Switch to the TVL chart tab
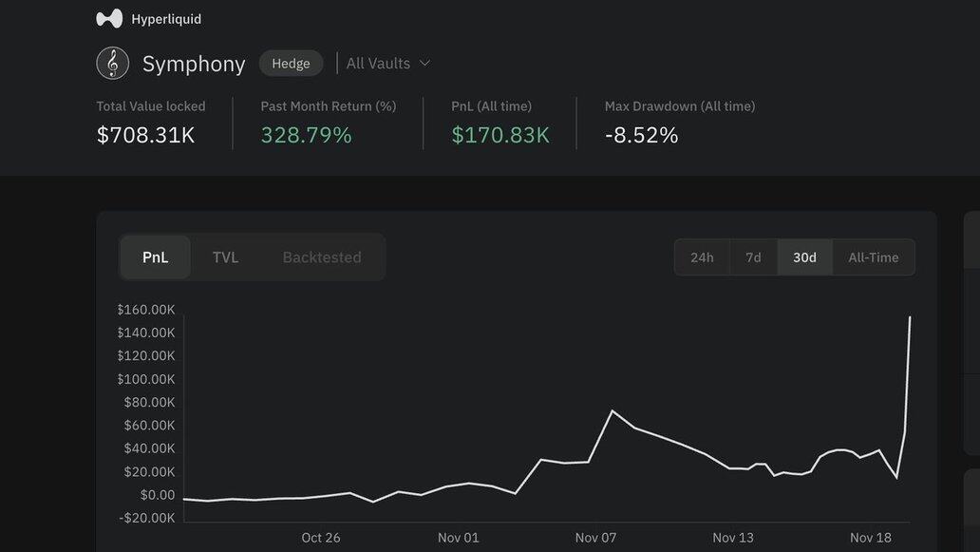Viewport: 980px width, 552px height. pos(225,257)
